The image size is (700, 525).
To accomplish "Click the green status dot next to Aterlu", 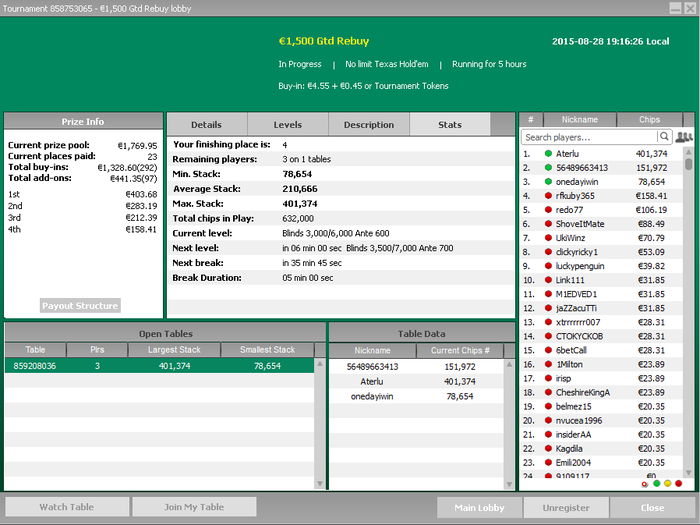I will pos(548,154).
